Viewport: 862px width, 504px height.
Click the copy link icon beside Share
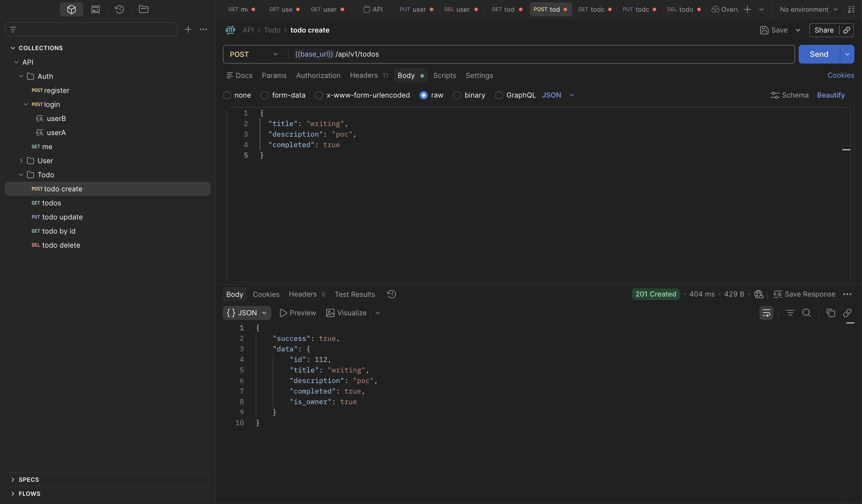[847, 30]
